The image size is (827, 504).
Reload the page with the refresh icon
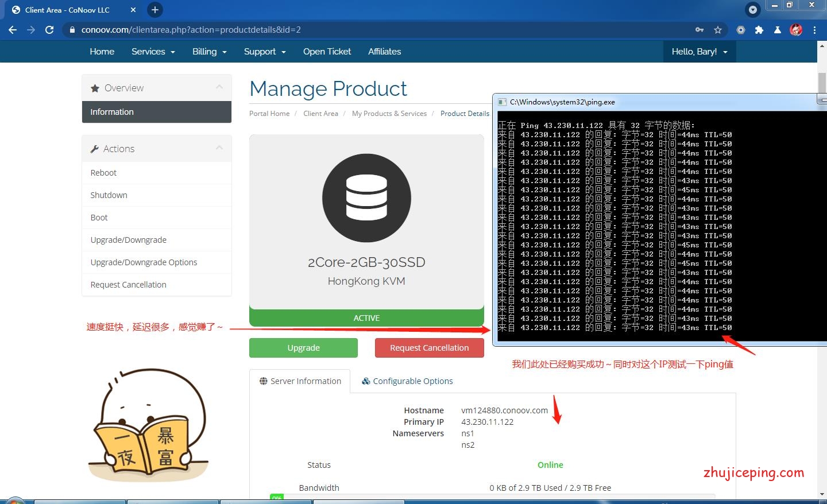[49, 30]
